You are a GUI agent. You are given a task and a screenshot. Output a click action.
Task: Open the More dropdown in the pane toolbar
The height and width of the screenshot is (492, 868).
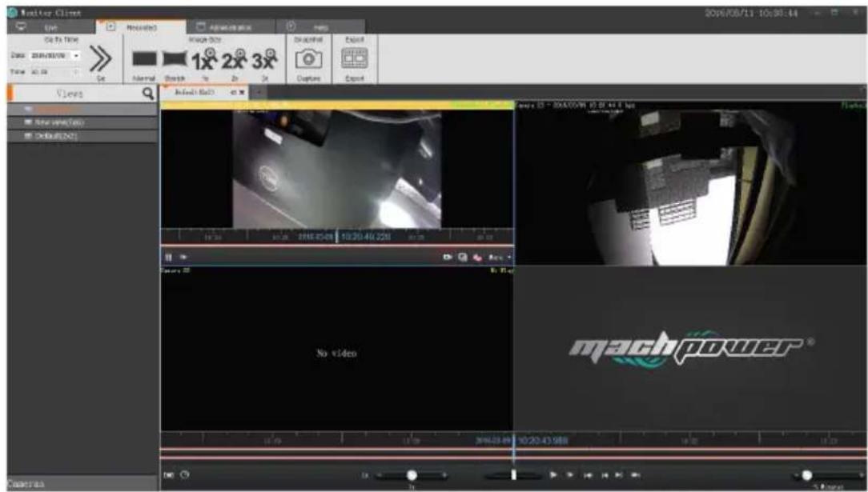500,258
